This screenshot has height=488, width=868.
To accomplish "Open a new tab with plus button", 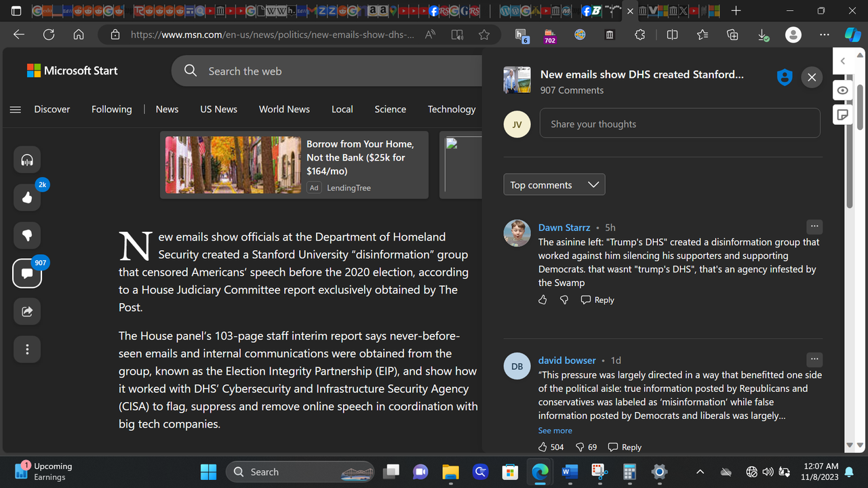I will point(736,11).
